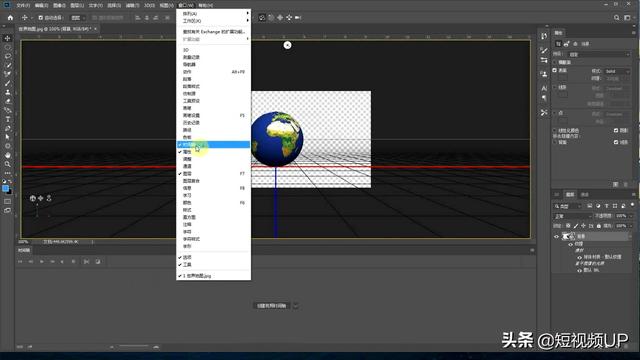
Task: Open the search magnifier in options bar
Action: tap(616, 18)
